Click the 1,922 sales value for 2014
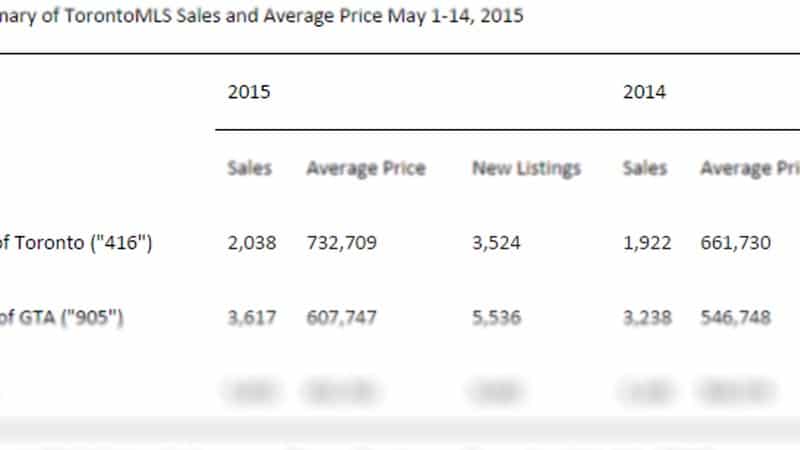 647,243
